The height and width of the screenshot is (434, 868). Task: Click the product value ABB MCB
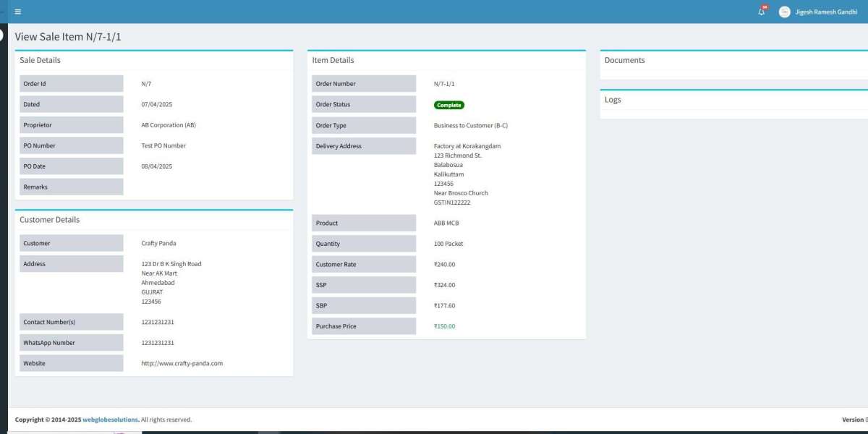pos(446,223)
